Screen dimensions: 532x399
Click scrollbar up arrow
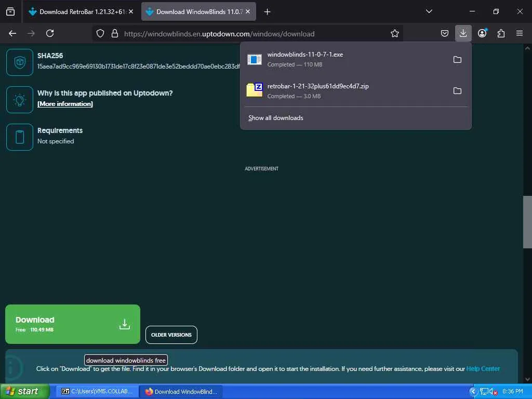(x=527, y=48)
